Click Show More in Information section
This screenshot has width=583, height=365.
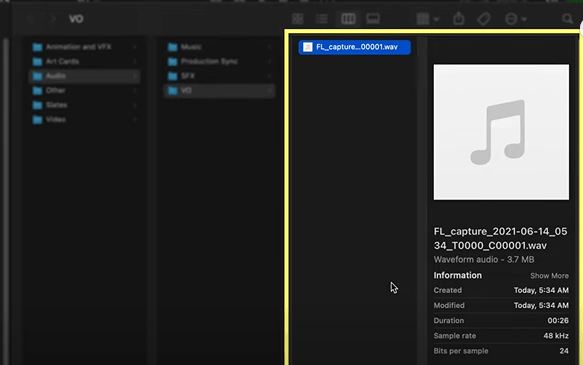click(x=549, y=276)
